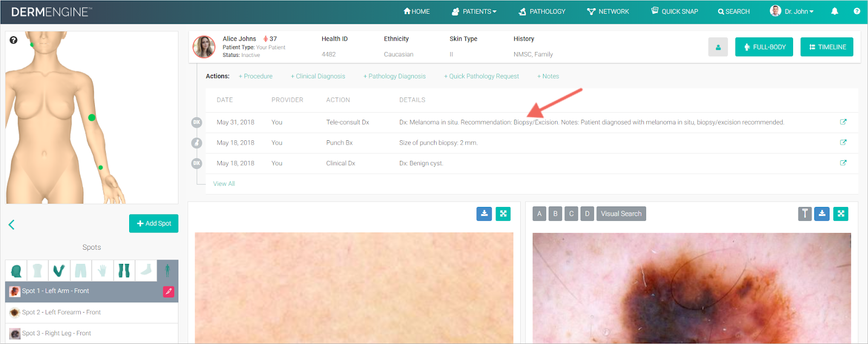Open SEARCH in the navigation bar
868x344 pixels.
pos(734,11)
